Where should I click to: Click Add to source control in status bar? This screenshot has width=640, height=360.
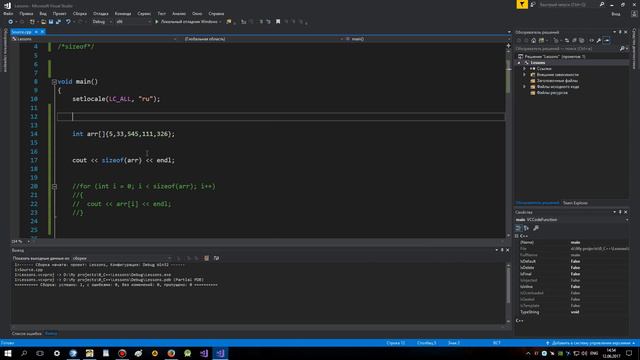[590, 343]
